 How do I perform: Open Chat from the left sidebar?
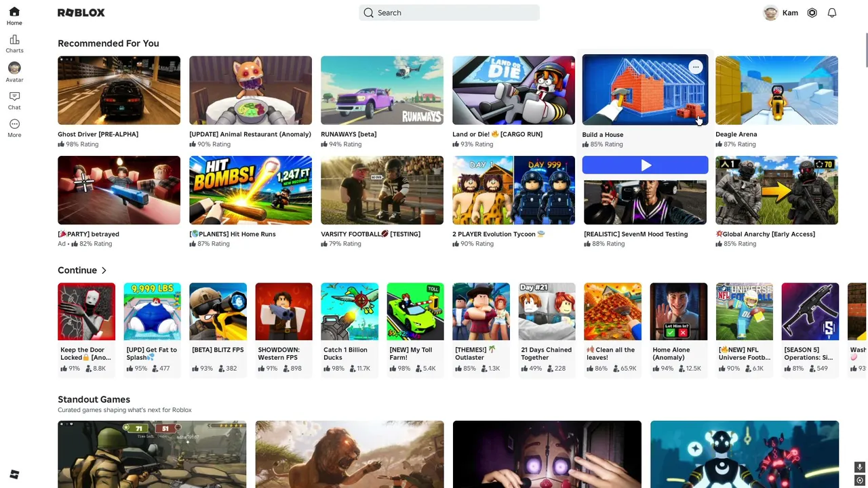14,100
